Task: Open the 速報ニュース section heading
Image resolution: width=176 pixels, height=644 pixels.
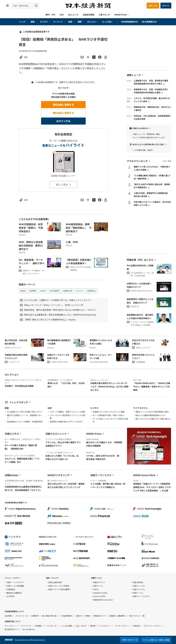Action: click(x=135, y=75)
